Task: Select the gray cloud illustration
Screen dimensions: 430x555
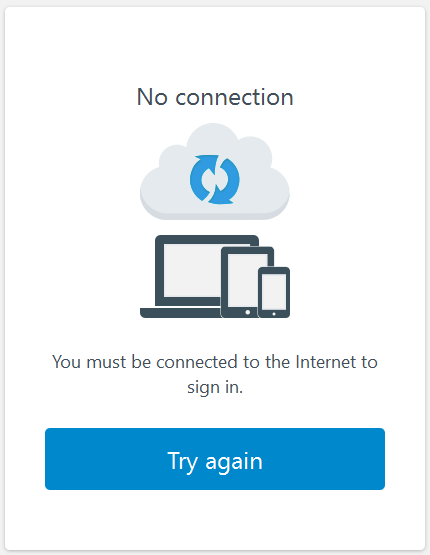Action: (215, 171)
